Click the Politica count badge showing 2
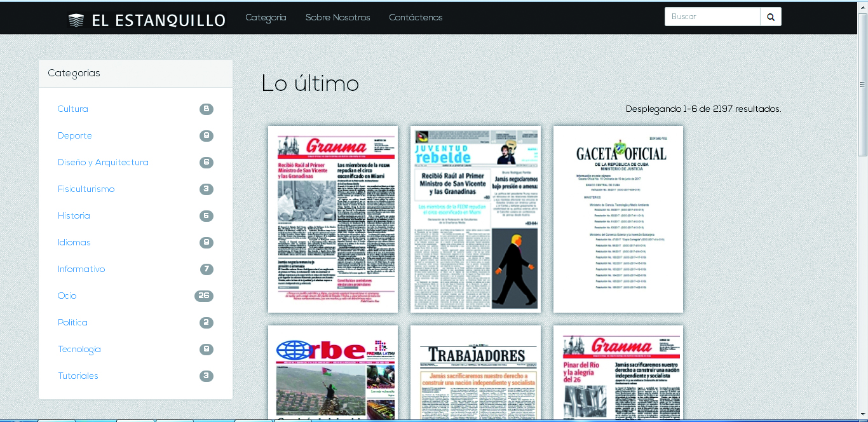 (207, 322)
